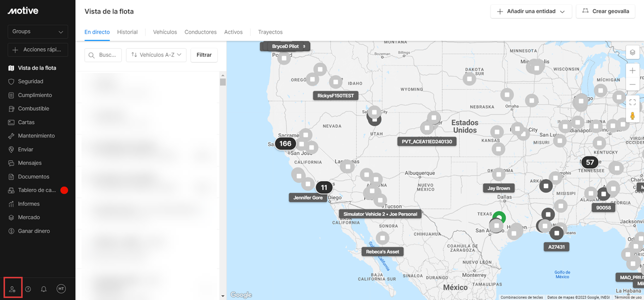Click the vehicle list scrollbar down arrow
Viewport: 644px width, 300px height.
(223, 296)
